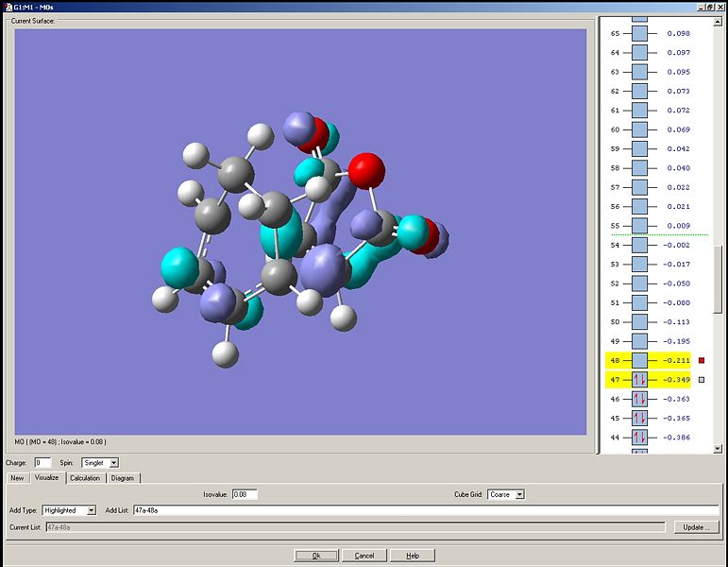The height and width of the screenshot is (567, 728).
Task: Click the Ok button
Action: click(x=316, y=556)
